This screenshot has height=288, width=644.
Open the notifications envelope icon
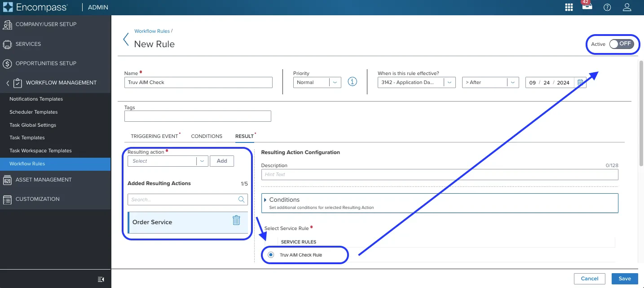[587, 7]
